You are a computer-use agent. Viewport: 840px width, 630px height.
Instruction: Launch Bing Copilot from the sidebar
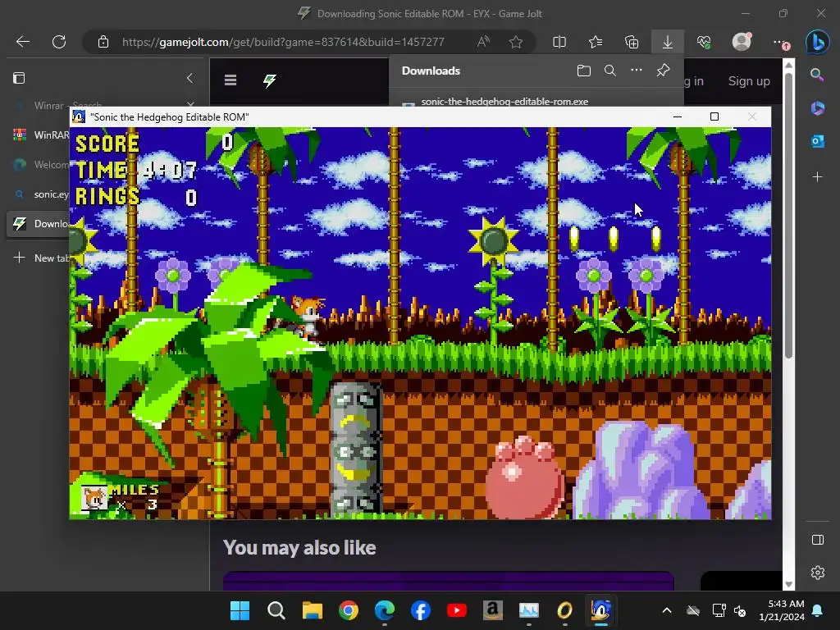818,42
